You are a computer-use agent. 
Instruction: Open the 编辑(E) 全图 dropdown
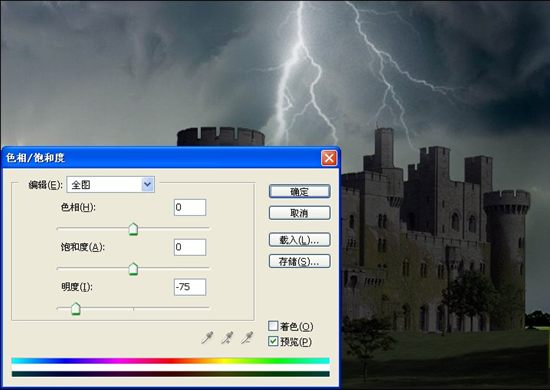110,185
